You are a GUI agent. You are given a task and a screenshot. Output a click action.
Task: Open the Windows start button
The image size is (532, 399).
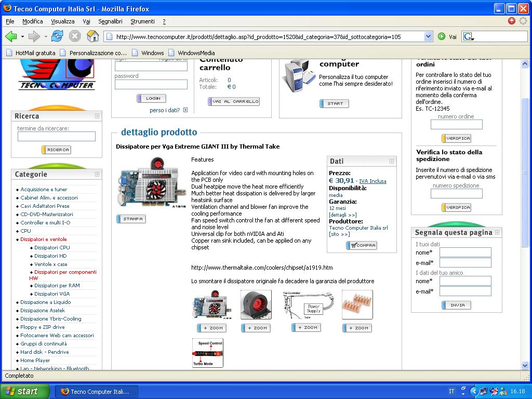(25, 391)
